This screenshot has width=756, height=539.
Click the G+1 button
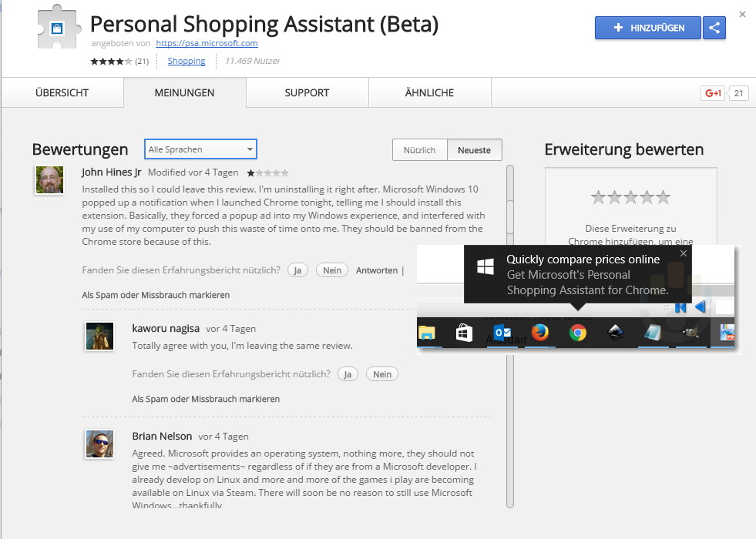[x=713, y=93]
